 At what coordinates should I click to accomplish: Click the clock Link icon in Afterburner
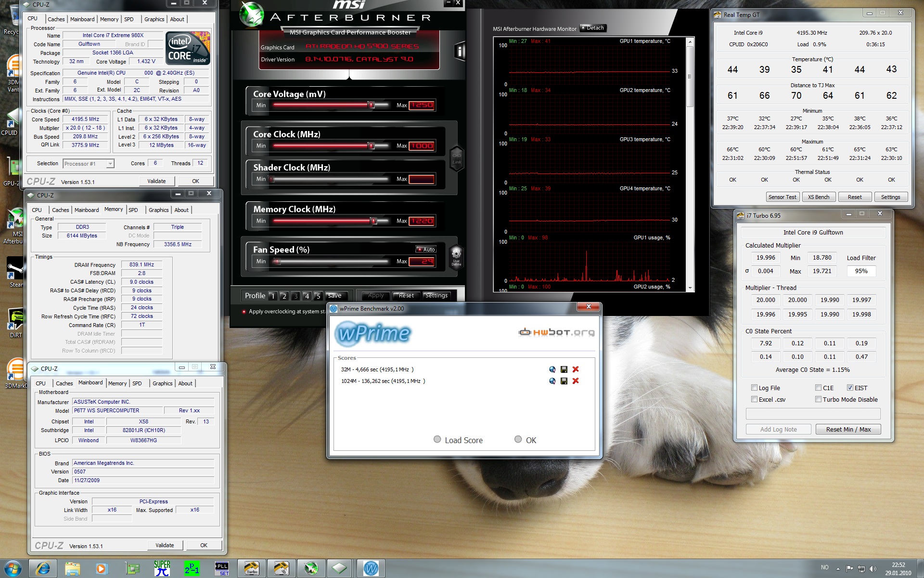[x=456, y=158]
